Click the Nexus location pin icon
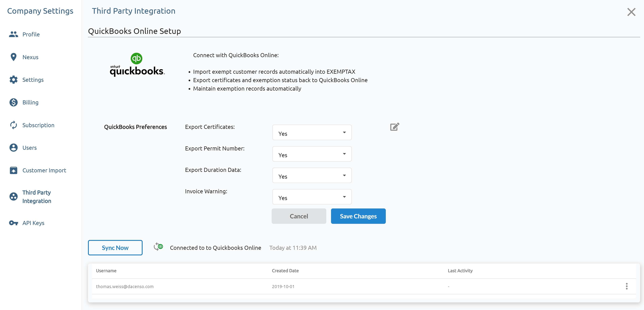This screenshot has height=310, width=644. coord(13,57)
